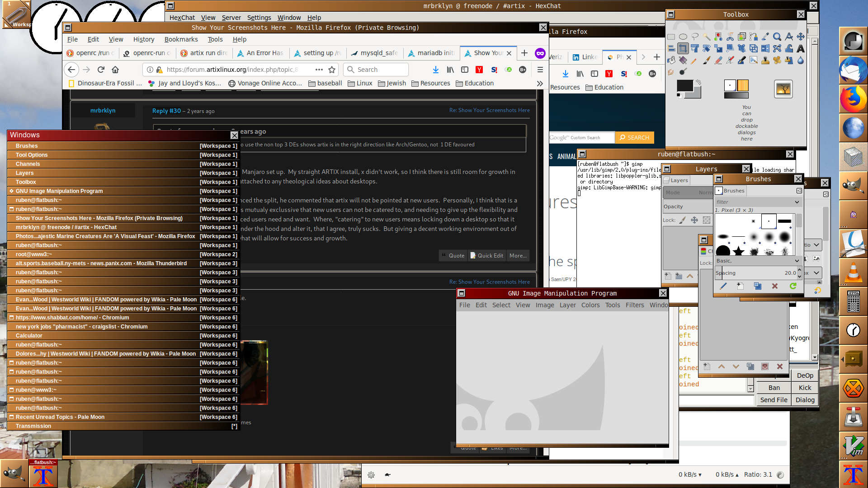This screenshot has height=488, width=868.
Task: Select the Paintbrush tool
Action: pos(707,60)
